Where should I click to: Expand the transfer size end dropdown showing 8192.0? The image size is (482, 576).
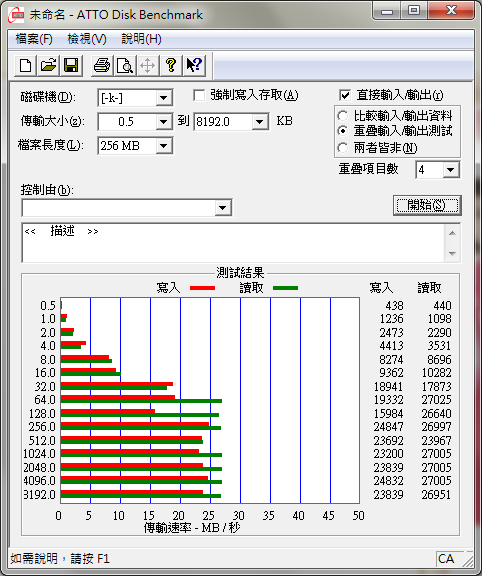[x=260, y=122]
